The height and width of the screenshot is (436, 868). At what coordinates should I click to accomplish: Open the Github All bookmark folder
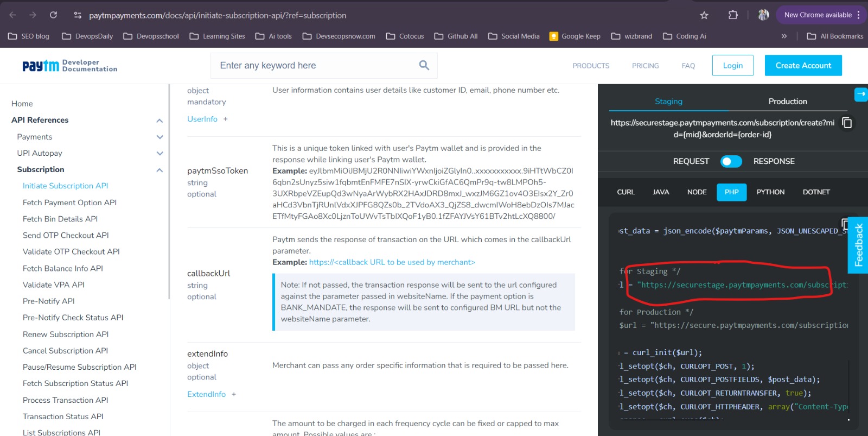(456, 36)
